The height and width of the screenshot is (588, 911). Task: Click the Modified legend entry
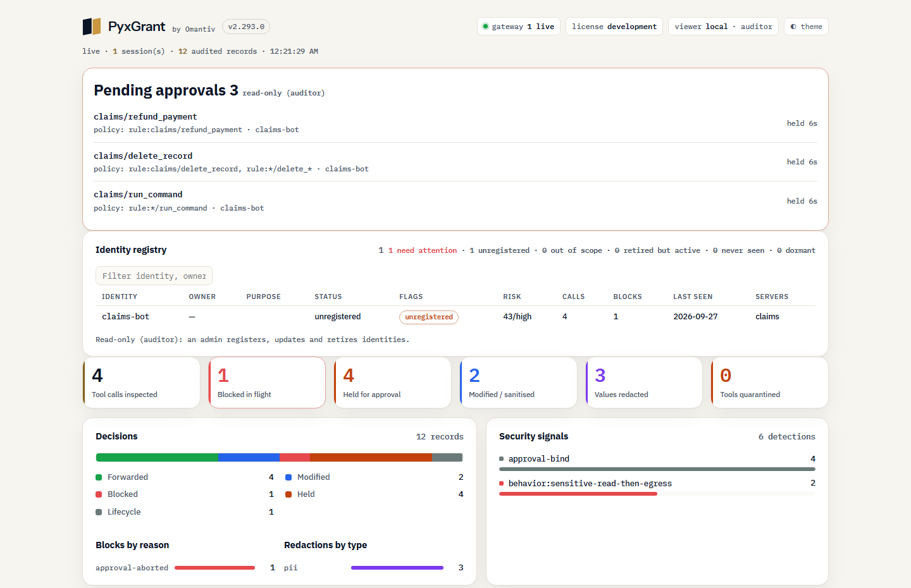click(x=375, y=477)
